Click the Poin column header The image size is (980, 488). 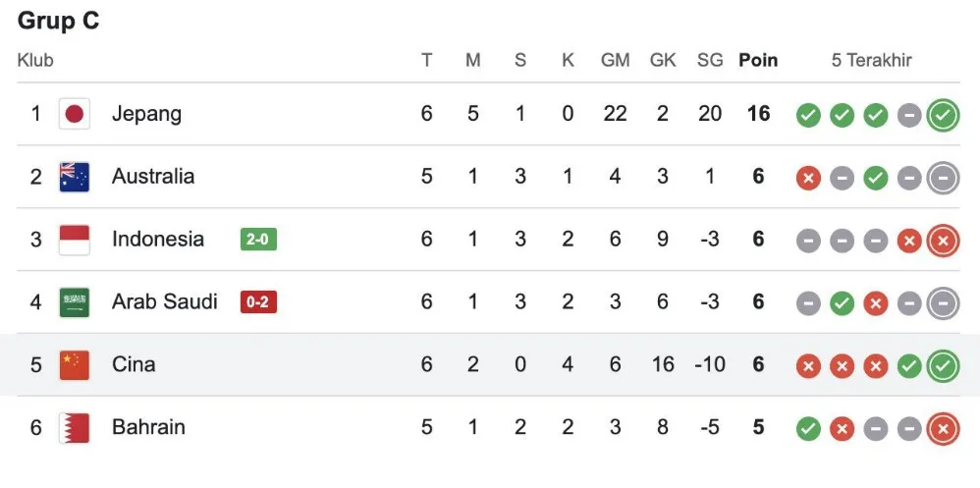[758, 61]
